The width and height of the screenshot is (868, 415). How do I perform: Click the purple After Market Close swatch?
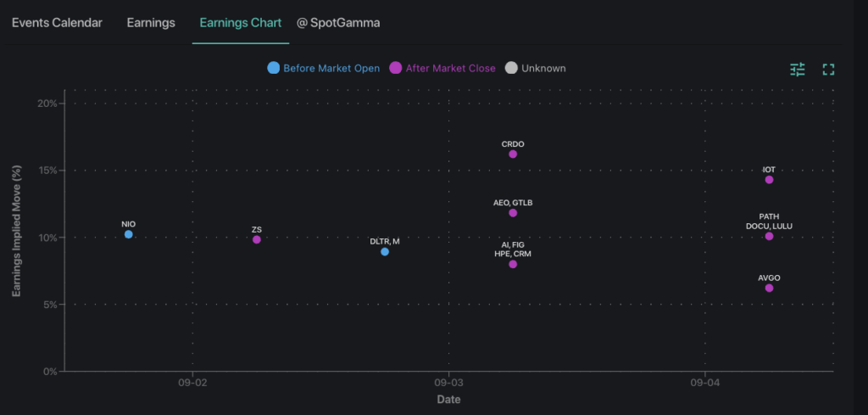pos(395,68)
